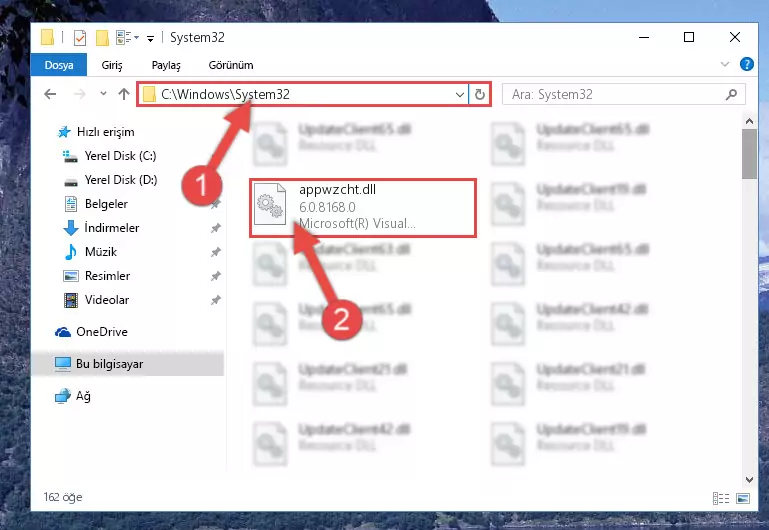Select OneDrive in the navigation pane

pos(102,332)
